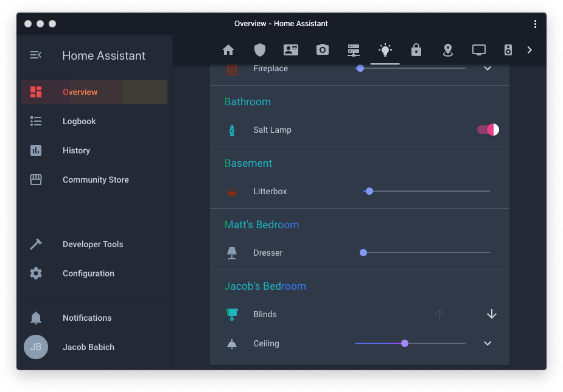Toggle the Salt Lamp switch
563x392 pixels.
(488, 130)
